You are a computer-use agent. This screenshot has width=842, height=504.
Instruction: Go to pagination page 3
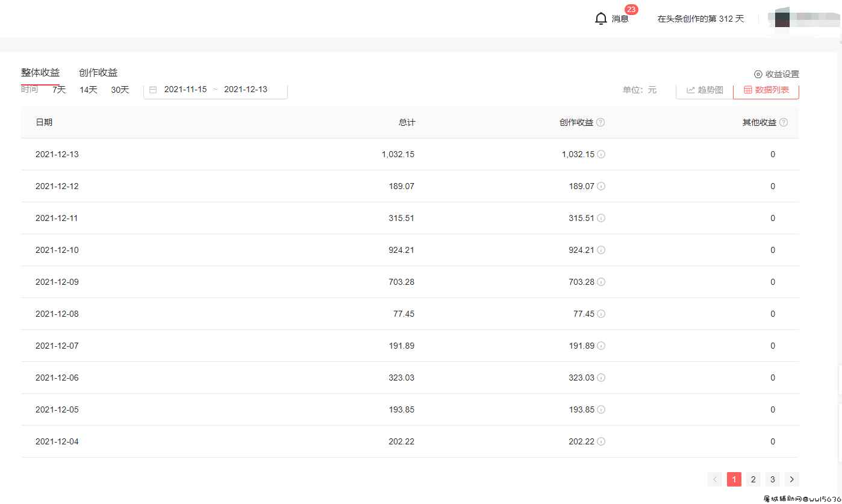(x=773, y=479)
